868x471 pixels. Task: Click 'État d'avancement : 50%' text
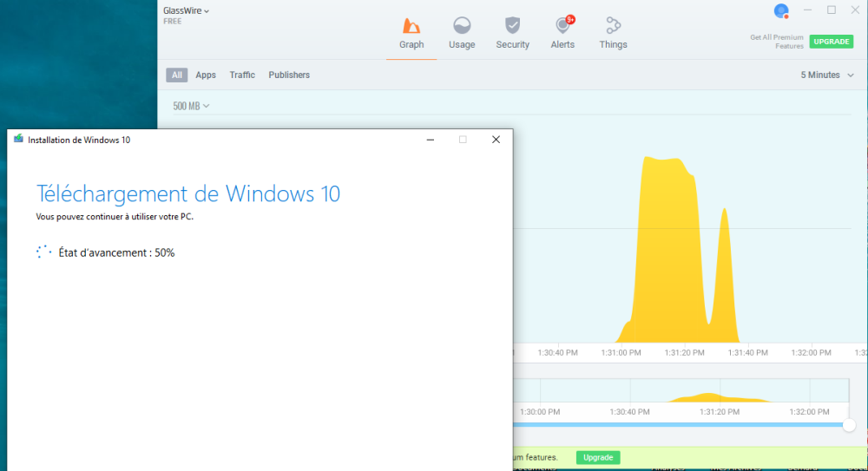(x=116, y=253)
